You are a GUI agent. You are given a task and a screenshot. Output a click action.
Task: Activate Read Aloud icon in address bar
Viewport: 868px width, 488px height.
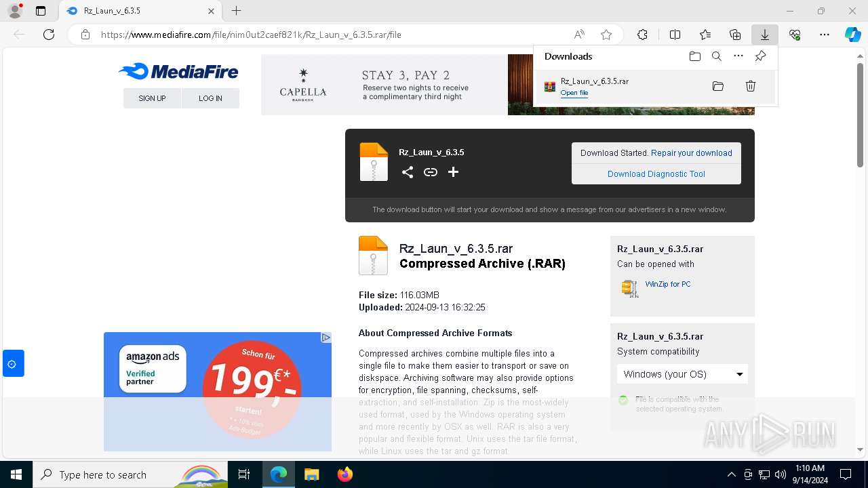[x=579, y=35]
